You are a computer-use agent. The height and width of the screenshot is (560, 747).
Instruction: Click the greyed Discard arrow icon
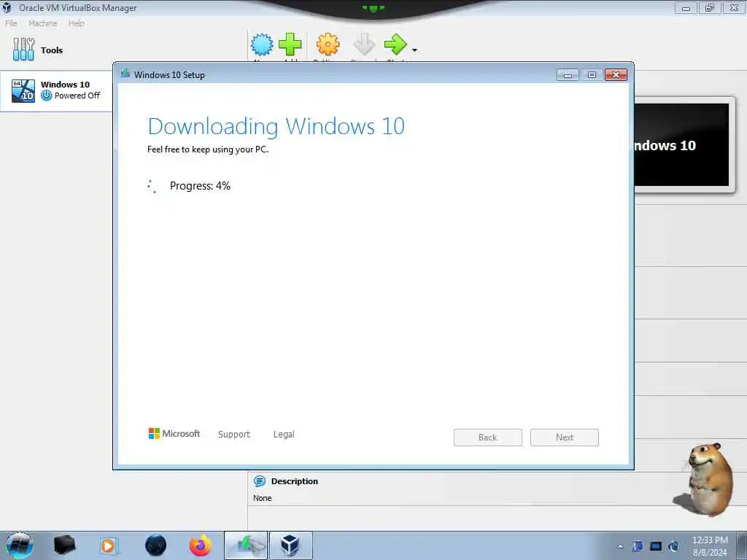pyautogui.click(x=365, y=44)
